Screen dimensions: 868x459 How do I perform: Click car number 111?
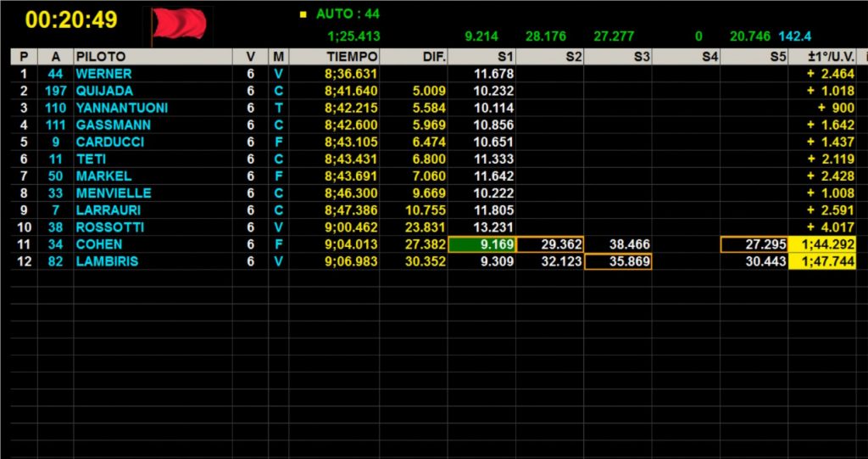point(55,126)
